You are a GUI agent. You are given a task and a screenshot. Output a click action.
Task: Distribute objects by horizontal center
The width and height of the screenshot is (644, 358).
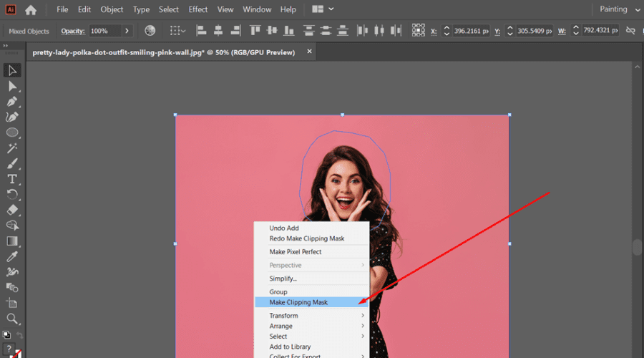coord(379,30)
